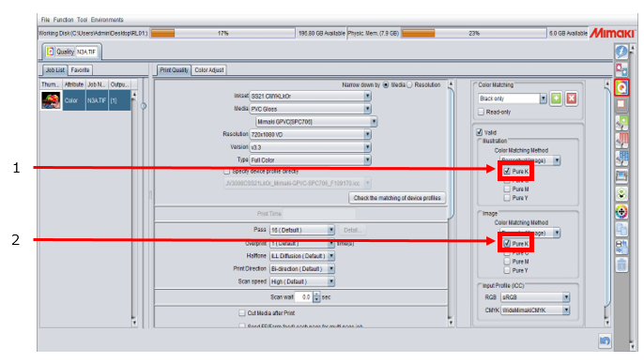
Task: Uncheck Pure K under Image
Action: (x=507, y=244)
